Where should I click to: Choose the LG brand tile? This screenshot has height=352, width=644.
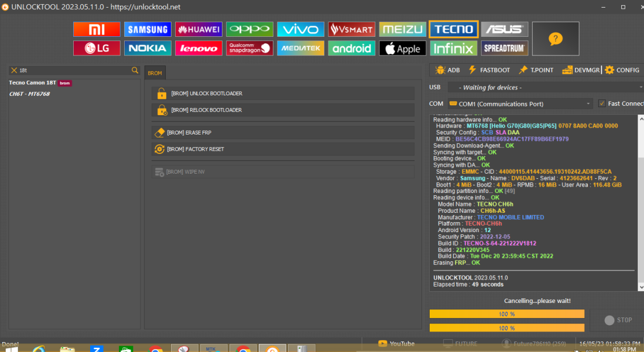[x=97, y=48]
